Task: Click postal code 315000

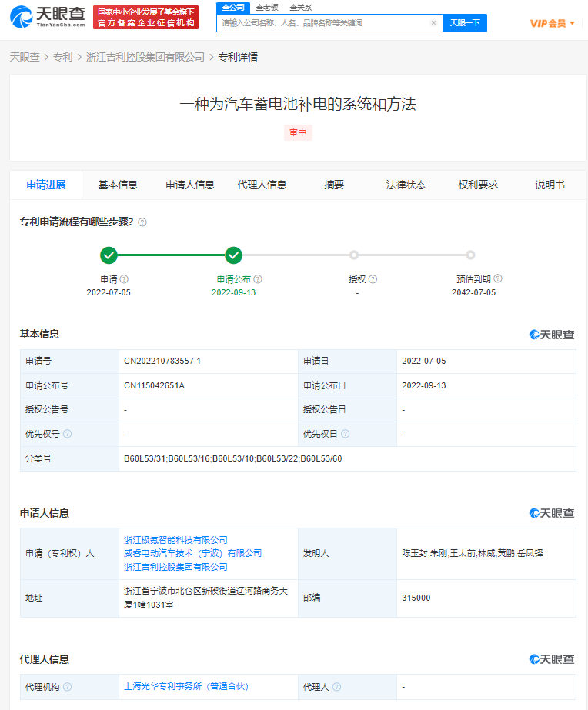Action: click(416, 598)
